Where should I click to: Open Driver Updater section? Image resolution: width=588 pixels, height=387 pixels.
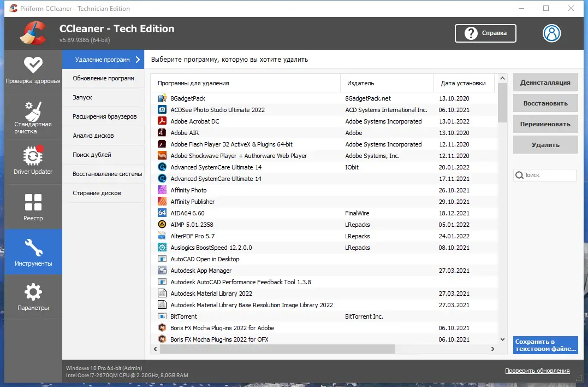(x=33, y=161)
